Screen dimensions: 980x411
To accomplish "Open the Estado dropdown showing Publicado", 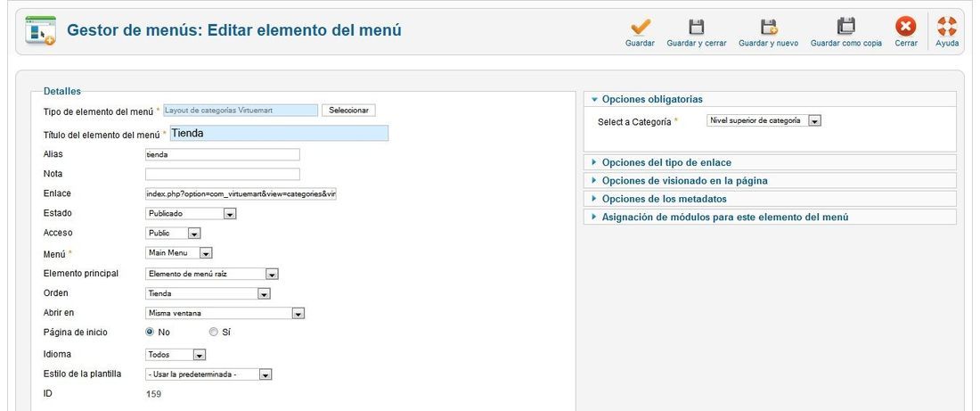I will (x=191, y=214).
